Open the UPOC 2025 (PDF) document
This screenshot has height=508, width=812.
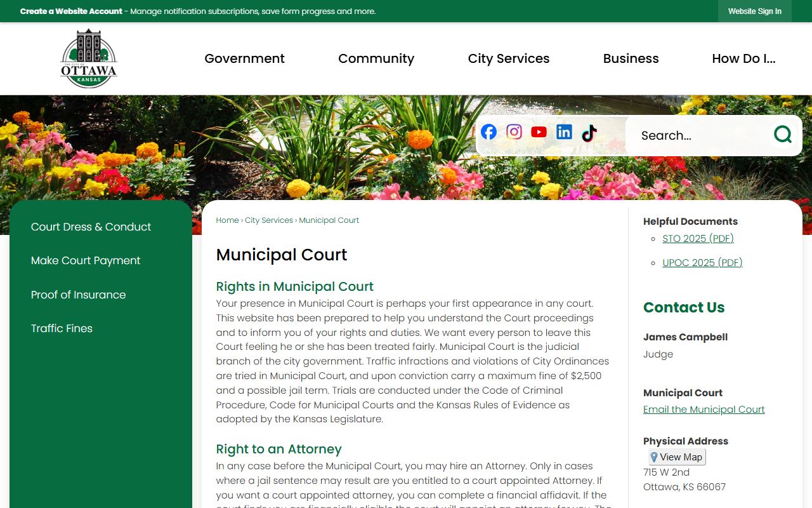click(702, 263)
